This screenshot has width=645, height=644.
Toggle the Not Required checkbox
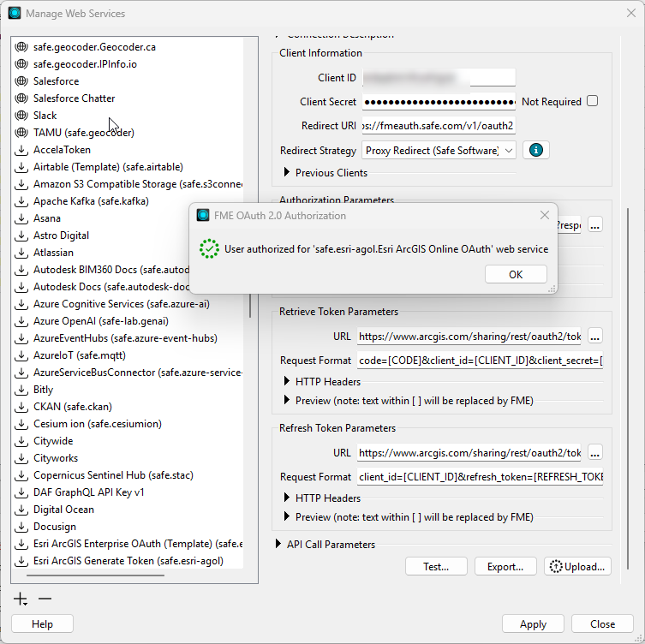593,101
